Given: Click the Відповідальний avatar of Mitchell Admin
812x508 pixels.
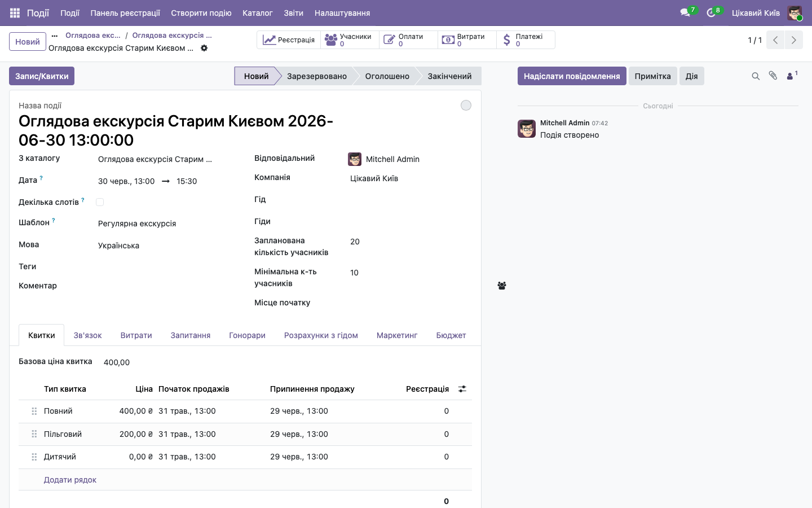Looking at the screenshot, I should 355,159.
